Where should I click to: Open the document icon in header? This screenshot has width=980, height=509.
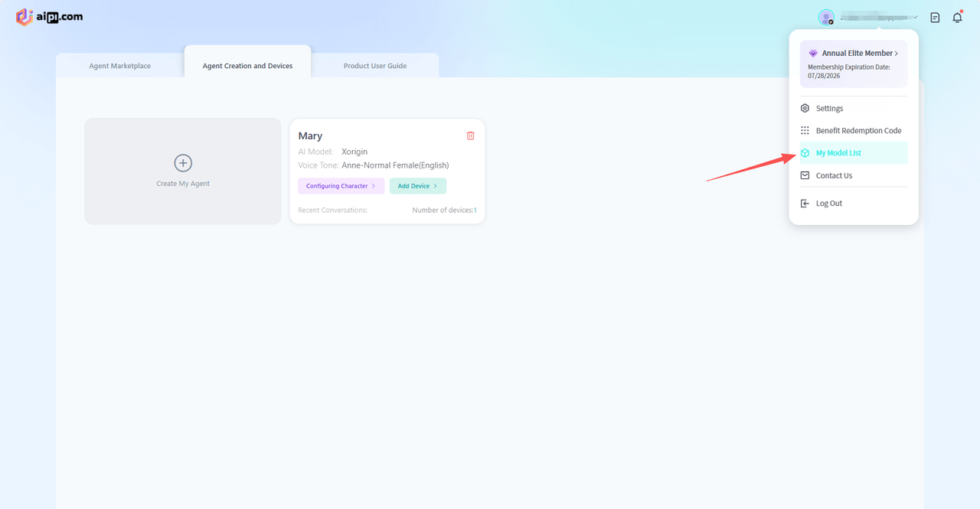pos(935,18)
